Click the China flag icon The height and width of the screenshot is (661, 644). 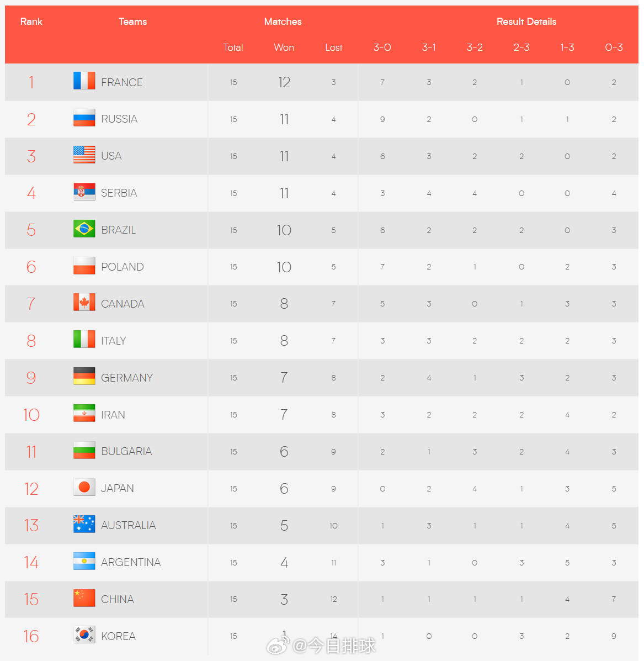pos(84,598)
